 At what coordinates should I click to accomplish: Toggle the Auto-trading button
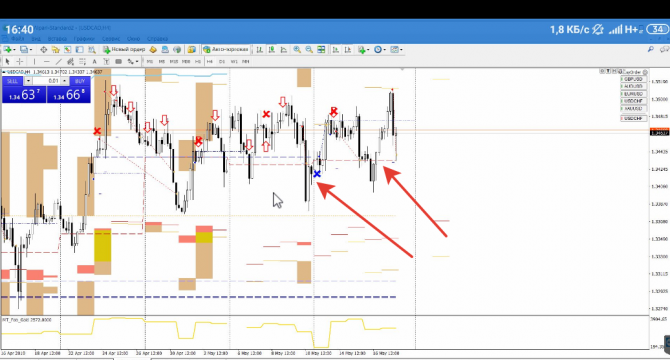tap(226, 50)
